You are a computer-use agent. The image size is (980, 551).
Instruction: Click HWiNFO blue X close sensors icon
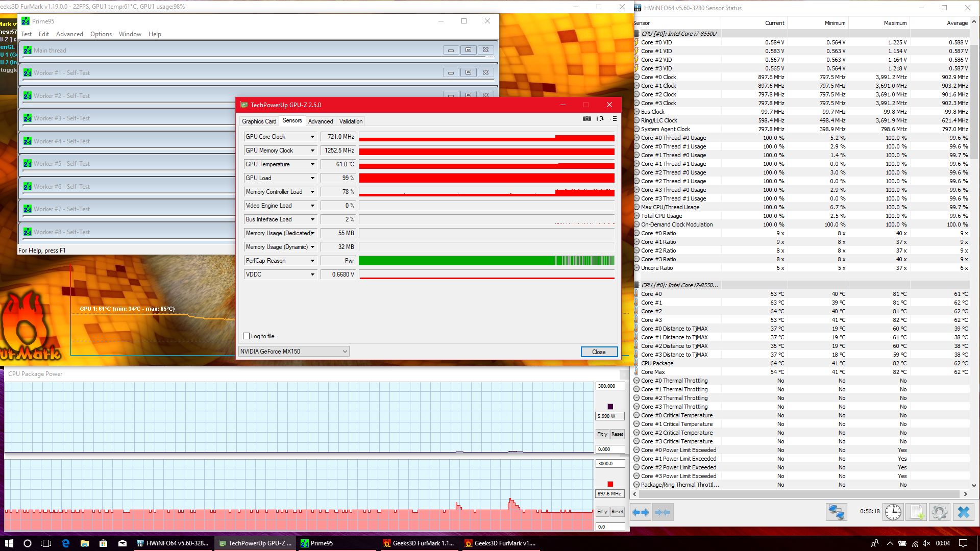click(963, 512)
